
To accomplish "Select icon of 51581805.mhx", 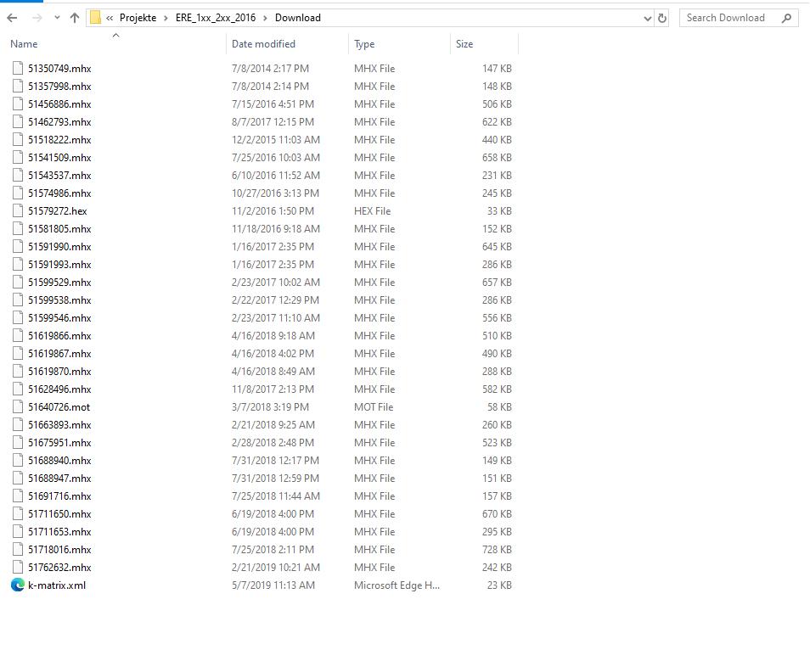I will click(x=18, y=228).
